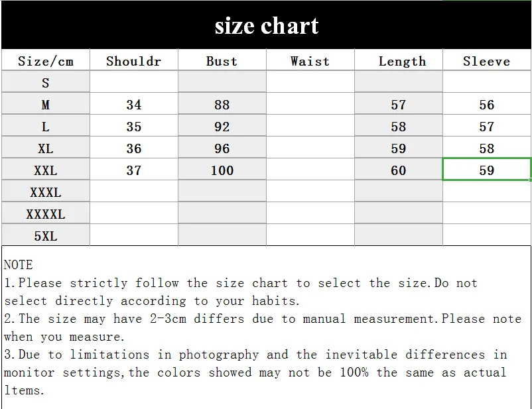532x409 pixels.
Task: Select the highlighted XXL Sleeve cell 59
Action: point(486,169)
